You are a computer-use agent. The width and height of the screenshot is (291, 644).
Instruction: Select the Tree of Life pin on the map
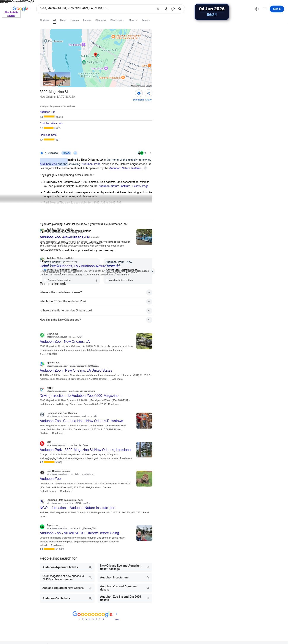coord(107,69)
